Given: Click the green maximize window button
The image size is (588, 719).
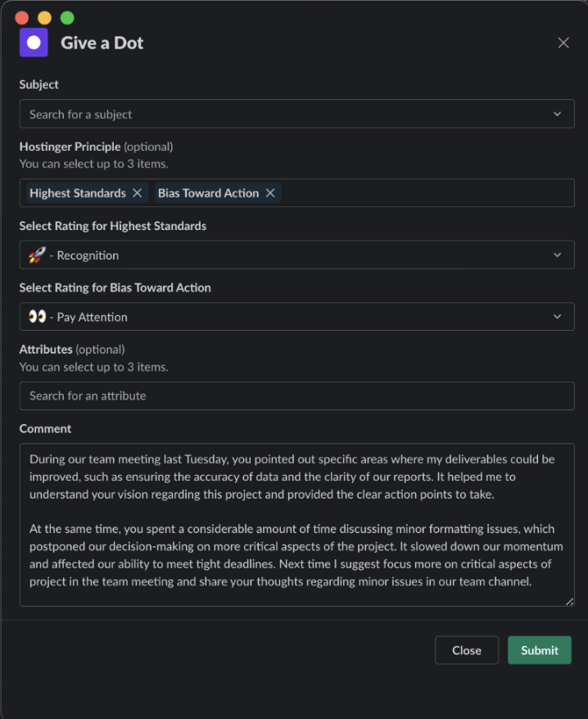Looking at the screenshot, I should 67,17.
